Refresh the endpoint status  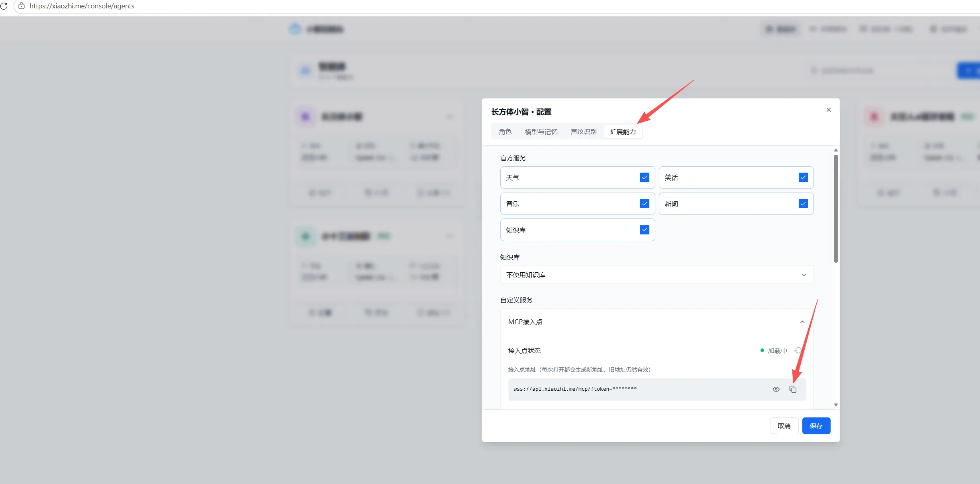[798, 350]
